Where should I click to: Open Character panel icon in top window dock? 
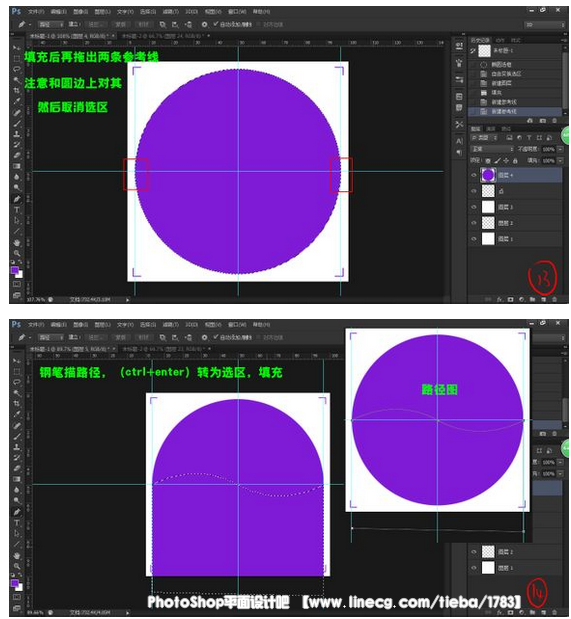point(459,141)
